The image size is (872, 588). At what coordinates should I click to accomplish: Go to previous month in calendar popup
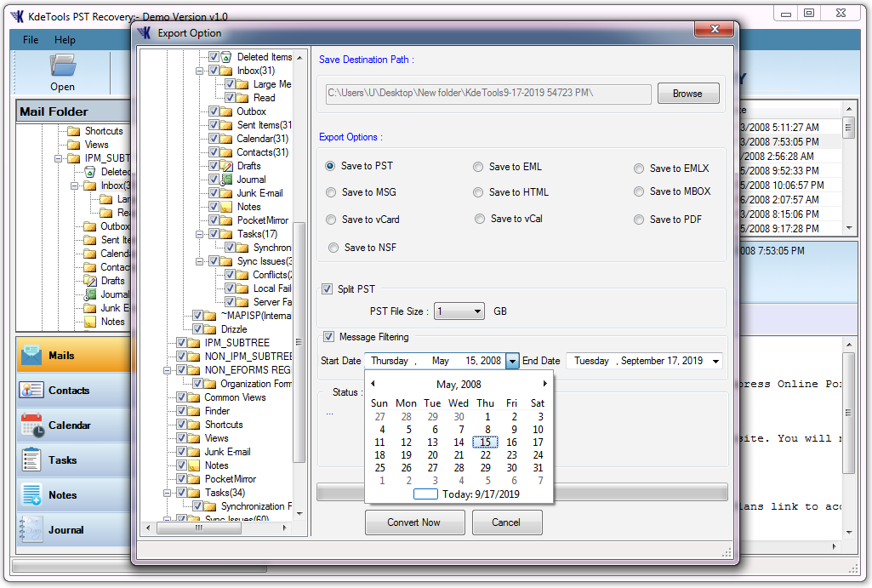pos(373,383)
